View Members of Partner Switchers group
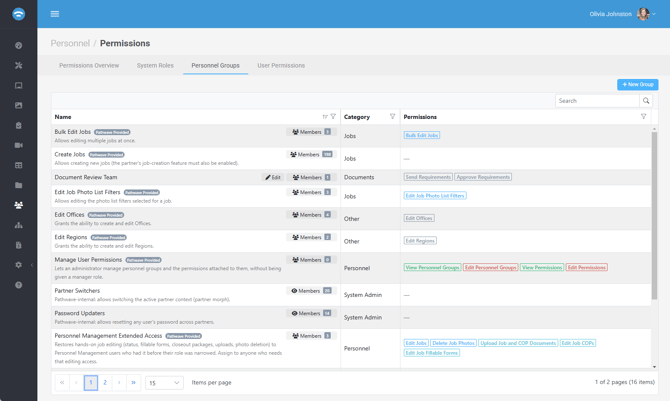 point(311,291)
